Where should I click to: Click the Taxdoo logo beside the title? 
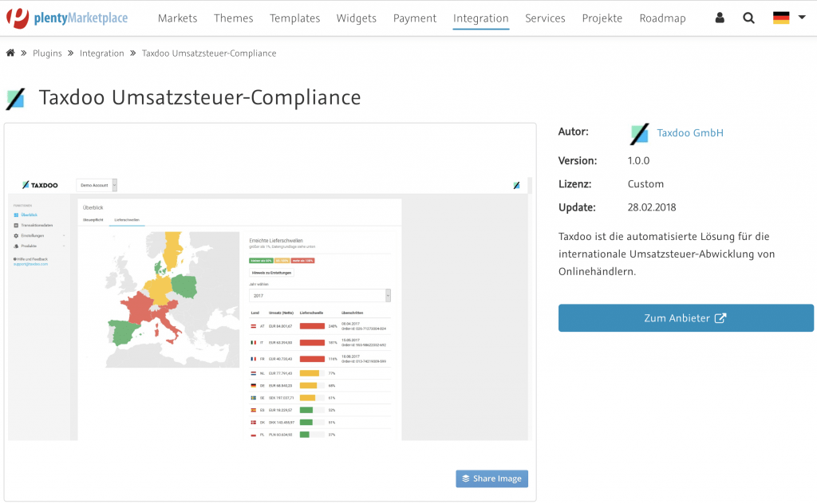(x=16, y=98)
